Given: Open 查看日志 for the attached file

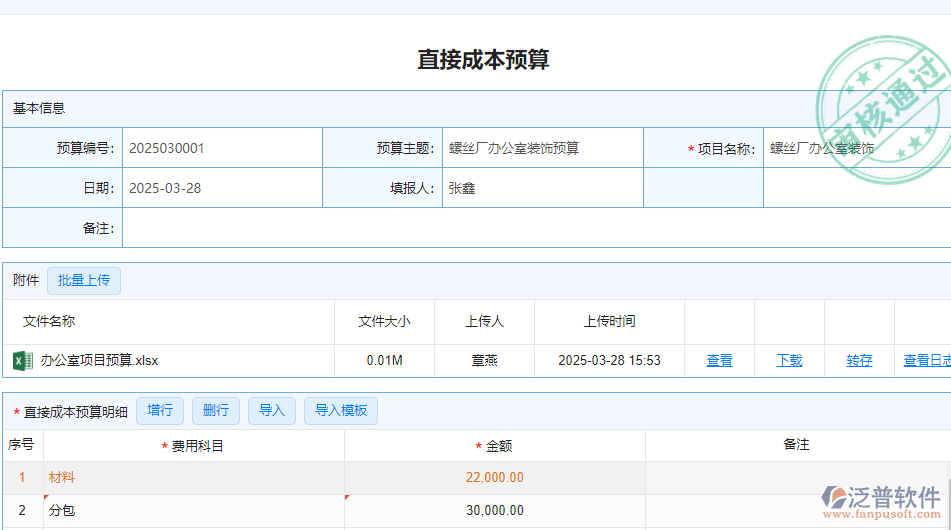Looking at the screenshot, I should (x=926, y=361).
